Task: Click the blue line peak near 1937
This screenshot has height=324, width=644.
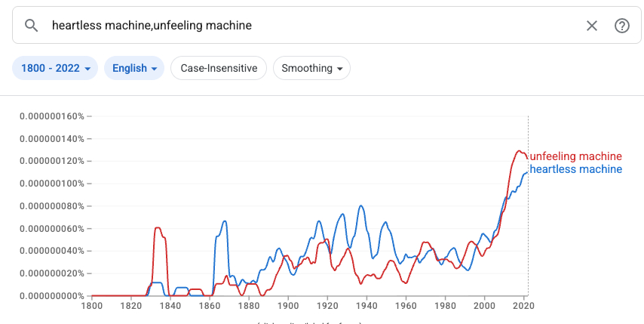Action: pos(361,205)
